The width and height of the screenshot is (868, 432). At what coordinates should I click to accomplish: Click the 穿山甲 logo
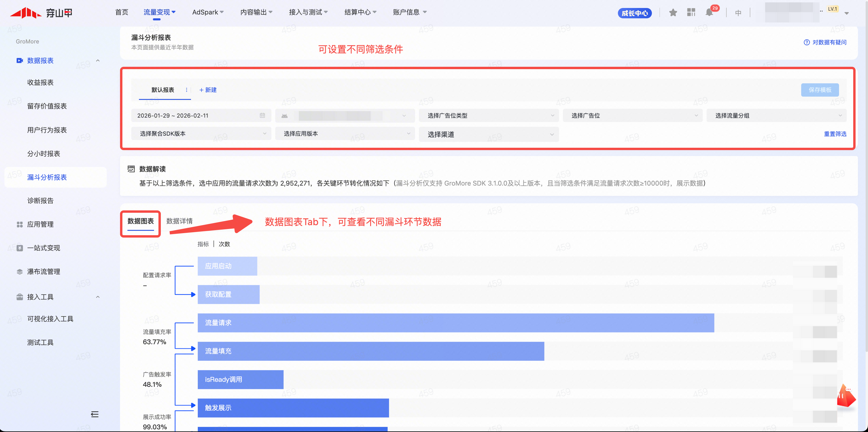click(x=41, y=13)
